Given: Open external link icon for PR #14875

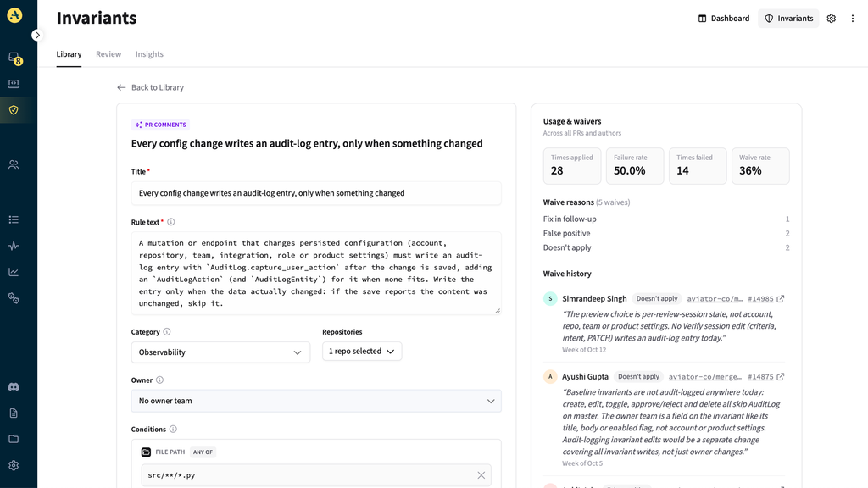Looking at the screenshot, I should (781, 377).
